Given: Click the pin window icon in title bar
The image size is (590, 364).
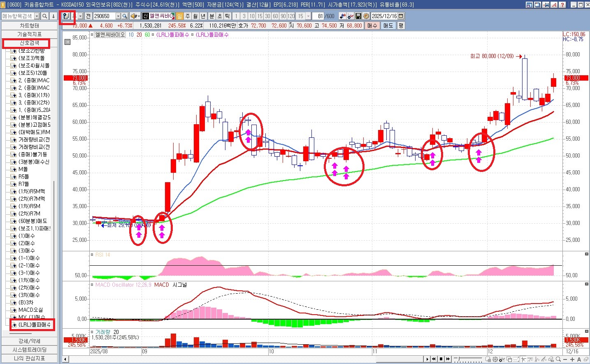Looking at the screenshot, I should 546,5.
